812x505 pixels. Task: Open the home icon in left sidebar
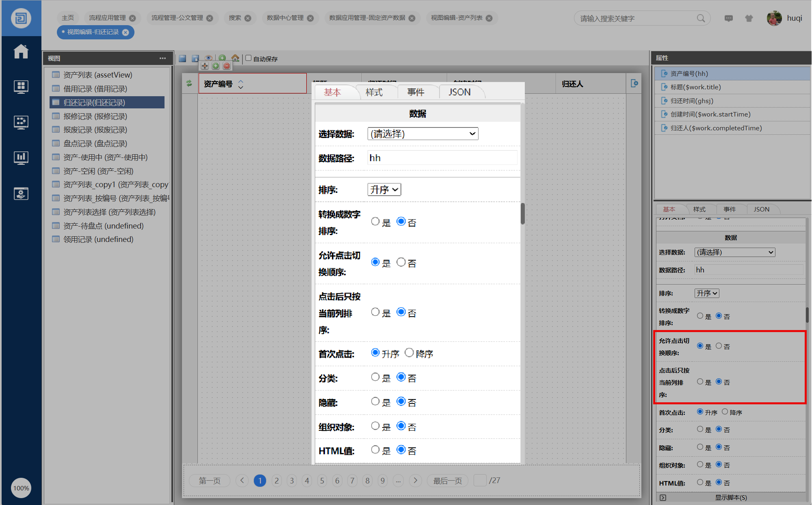pos(21,52)
